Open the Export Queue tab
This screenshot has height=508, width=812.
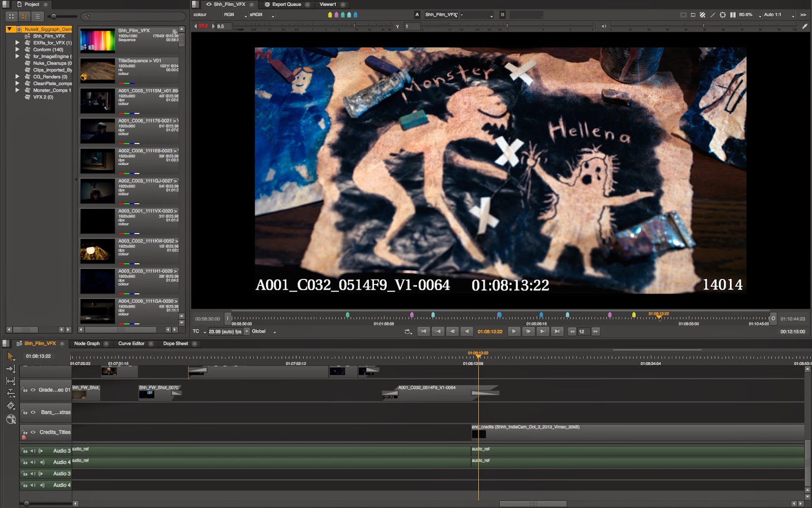(x=287, y=4)
